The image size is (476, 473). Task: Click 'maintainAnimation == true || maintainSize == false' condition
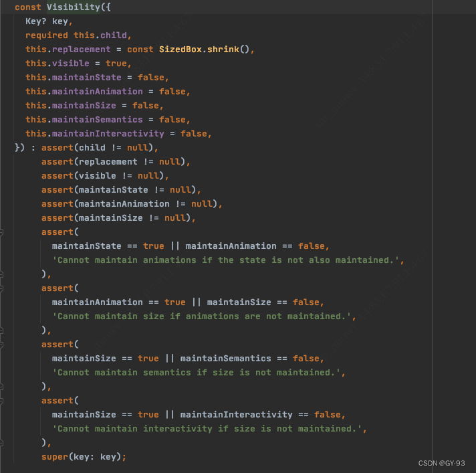click(185, 302)
